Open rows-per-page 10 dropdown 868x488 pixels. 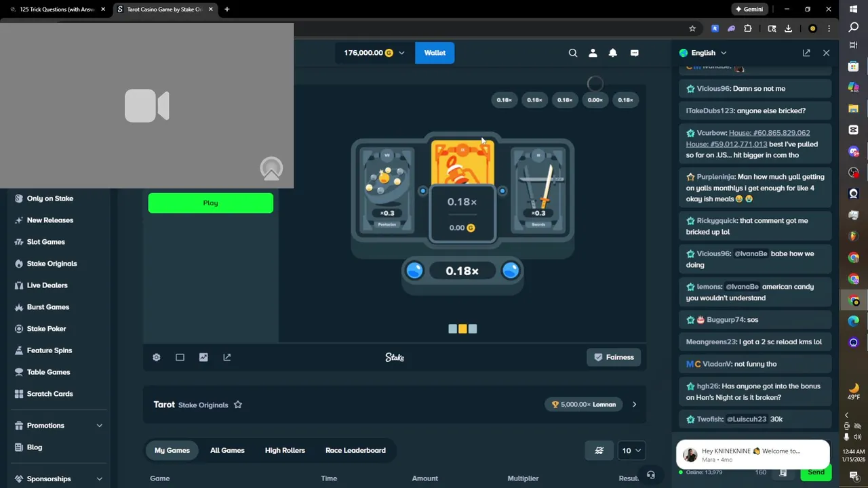(631, 450)
